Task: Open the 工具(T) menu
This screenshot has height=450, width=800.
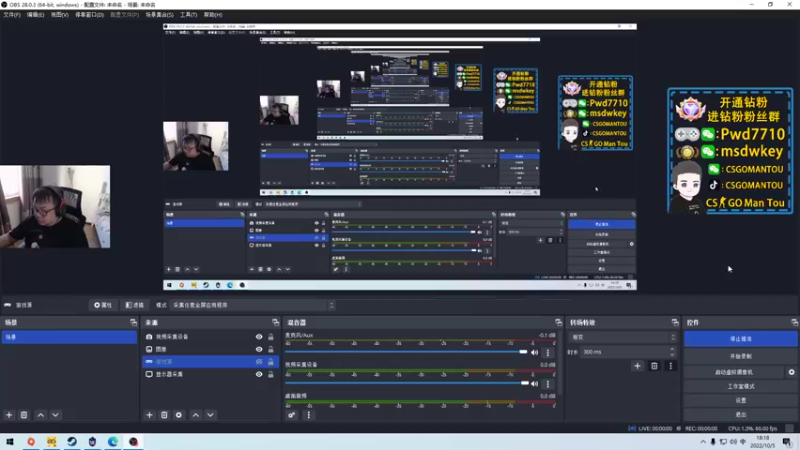Action: click(188, 15)
